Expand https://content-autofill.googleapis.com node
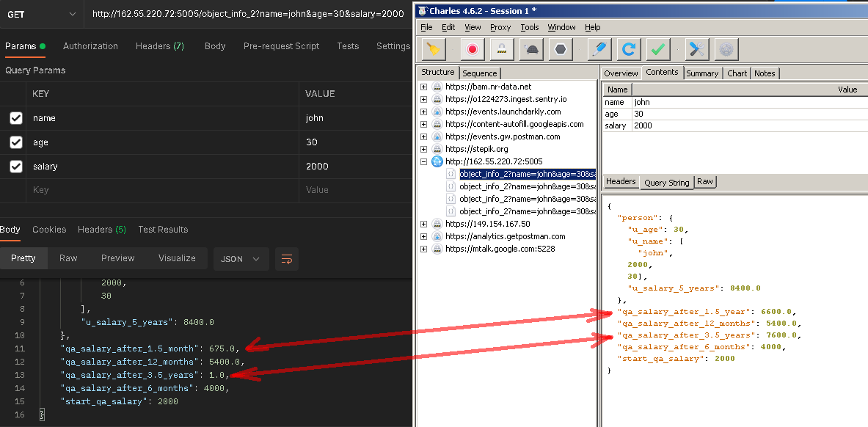Screen dimensions: 868x427 click(424, 124)
